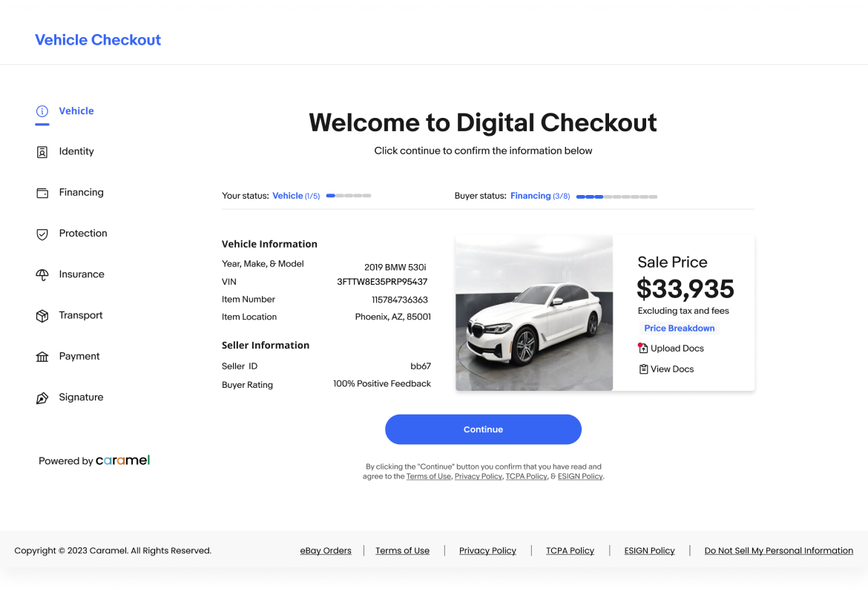Click the Signature pen icon
The image size is (868, 594).
[42, 397]
